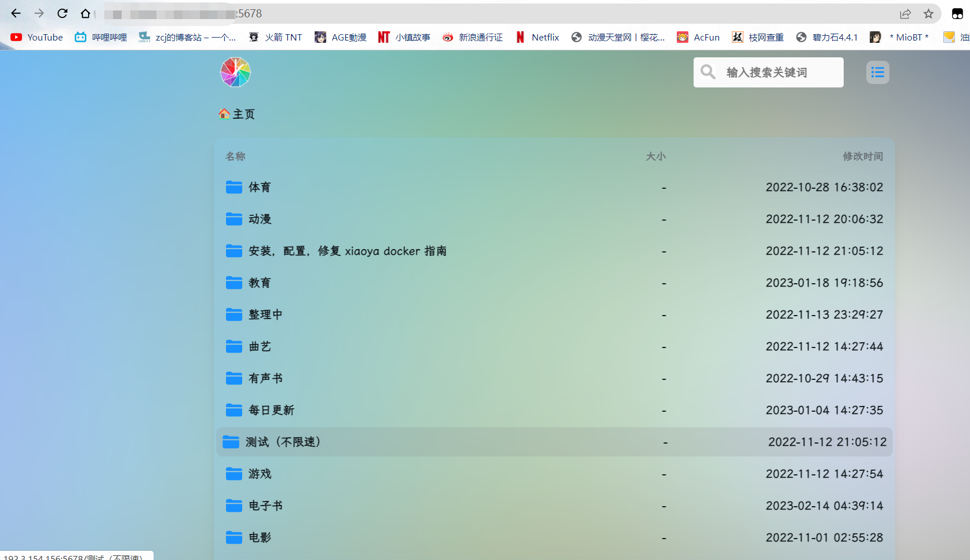Open the Netflix bookmark
The image size is (970, 560).
538,37
